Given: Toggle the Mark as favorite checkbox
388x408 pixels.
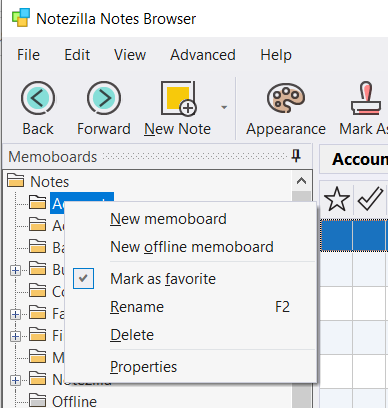Looking at the screenshot, I should click(83, 278).
